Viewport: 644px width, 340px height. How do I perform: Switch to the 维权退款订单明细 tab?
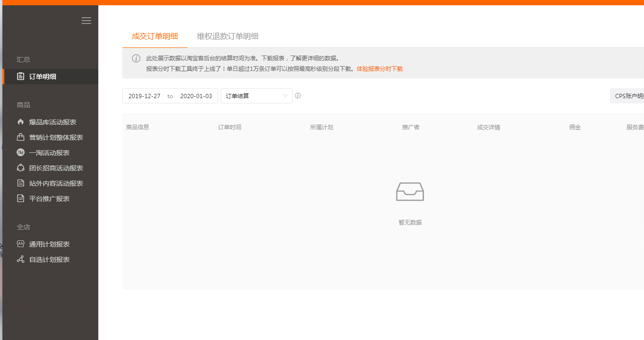pos(228,36)
